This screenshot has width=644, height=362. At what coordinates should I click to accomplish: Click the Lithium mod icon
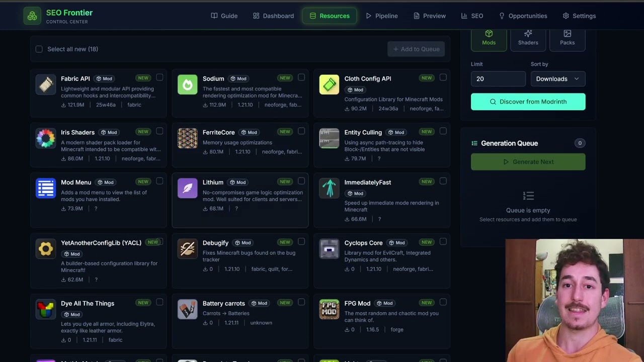pos(188,188)
